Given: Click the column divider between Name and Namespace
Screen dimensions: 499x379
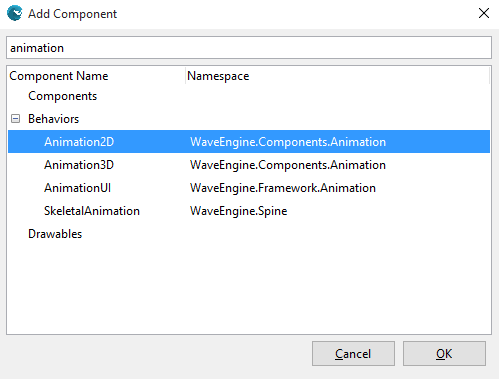Looking at the screenshot, I should [186, 76].
